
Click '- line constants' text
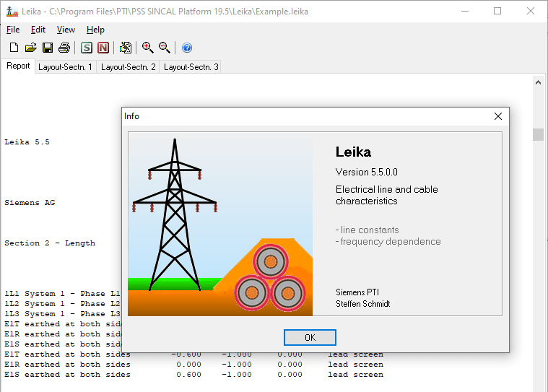click(x=367, y=230)
